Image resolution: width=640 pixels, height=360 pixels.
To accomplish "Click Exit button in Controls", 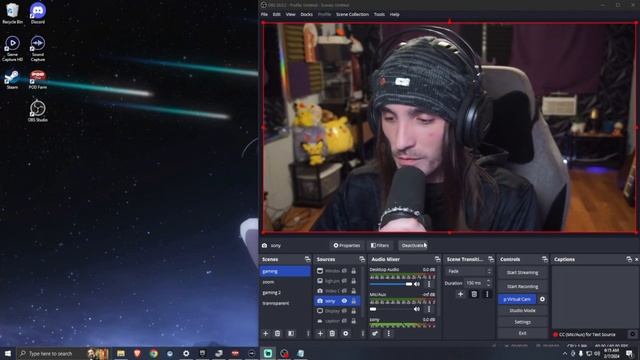I will (522, 333).
